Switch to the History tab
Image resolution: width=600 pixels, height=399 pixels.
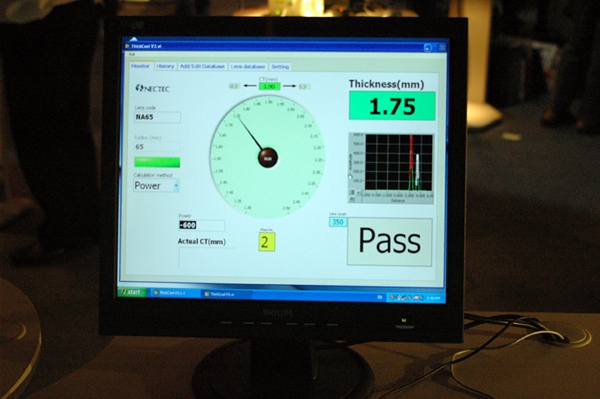pyautogui.click(x=165, y=66)
